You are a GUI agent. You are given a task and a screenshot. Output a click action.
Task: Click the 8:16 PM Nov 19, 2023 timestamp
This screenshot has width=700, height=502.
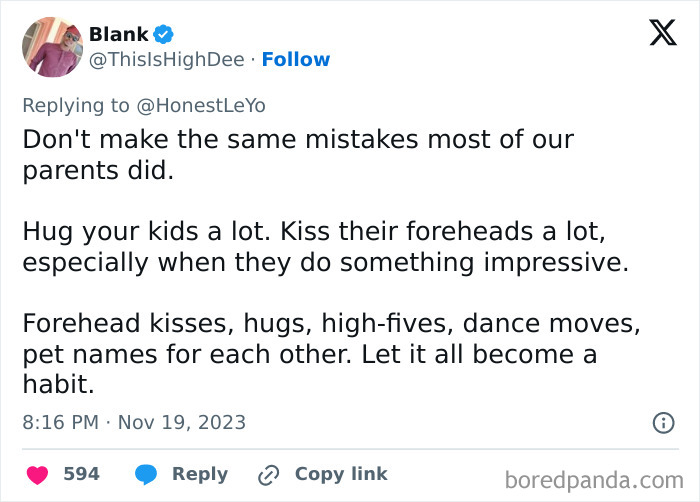point(134,422)
